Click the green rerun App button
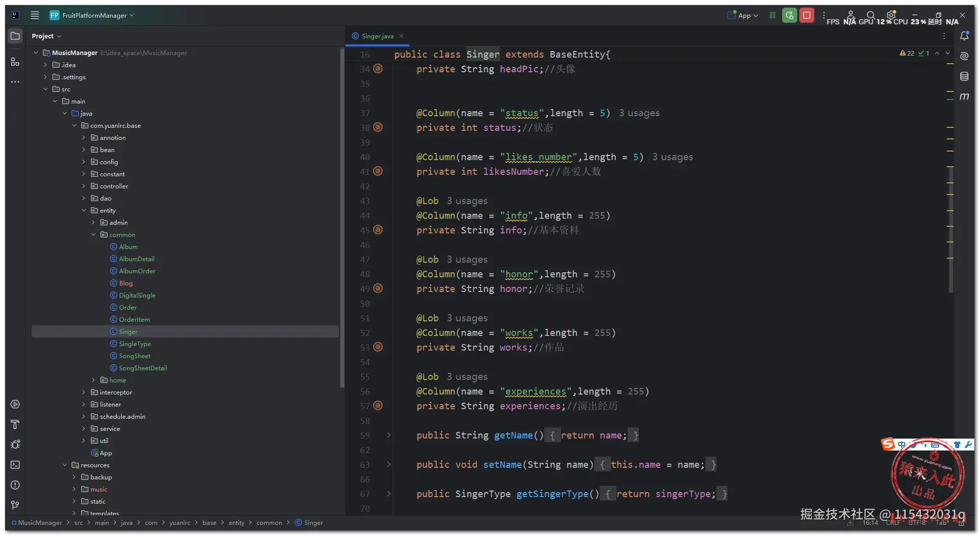Viewport: 980px width, 536px height. pos(790,15)
